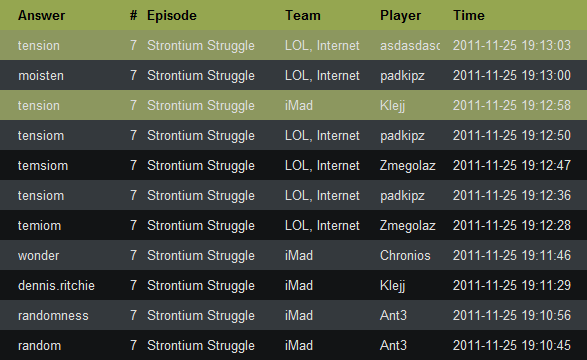
Task: Sort by the Time column header
Action: coord(469,15)
